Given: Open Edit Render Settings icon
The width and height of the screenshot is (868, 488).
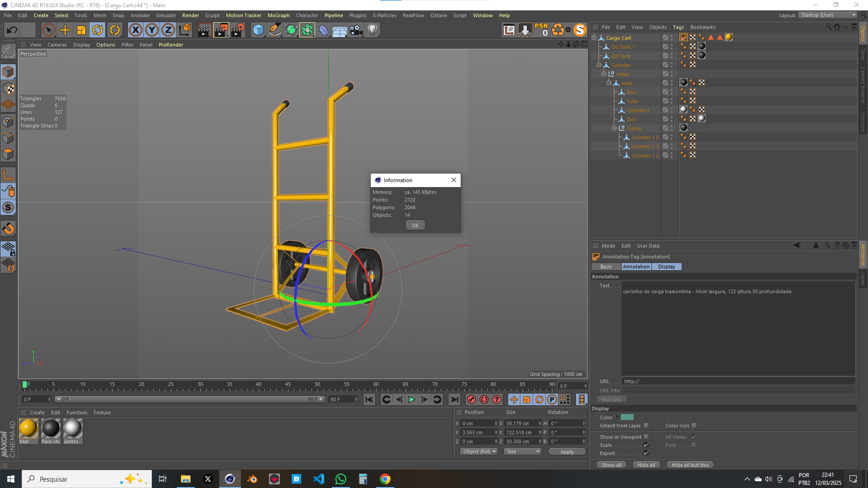Looking at the screenshot, I should 238,30.
